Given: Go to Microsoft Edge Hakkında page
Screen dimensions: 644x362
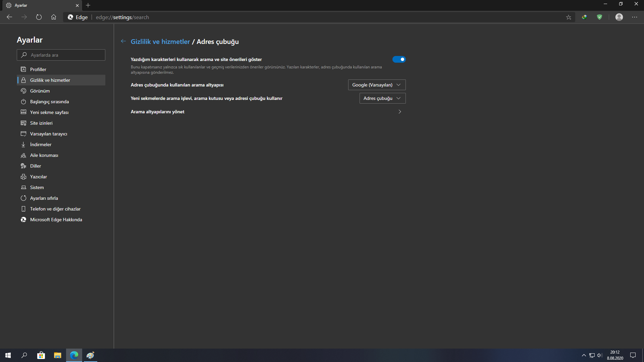Looking at the screenshot, I should (56, 220).
